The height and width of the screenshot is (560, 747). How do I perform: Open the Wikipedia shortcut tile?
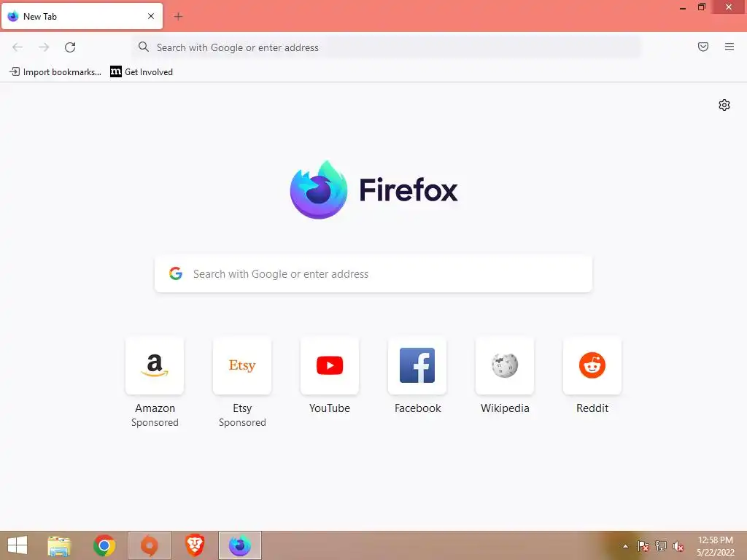pyautogui.click(x=505, y=365)
